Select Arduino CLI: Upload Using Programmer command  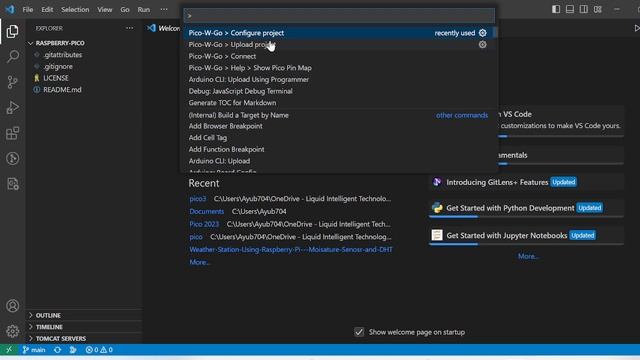tap(339, 80)
